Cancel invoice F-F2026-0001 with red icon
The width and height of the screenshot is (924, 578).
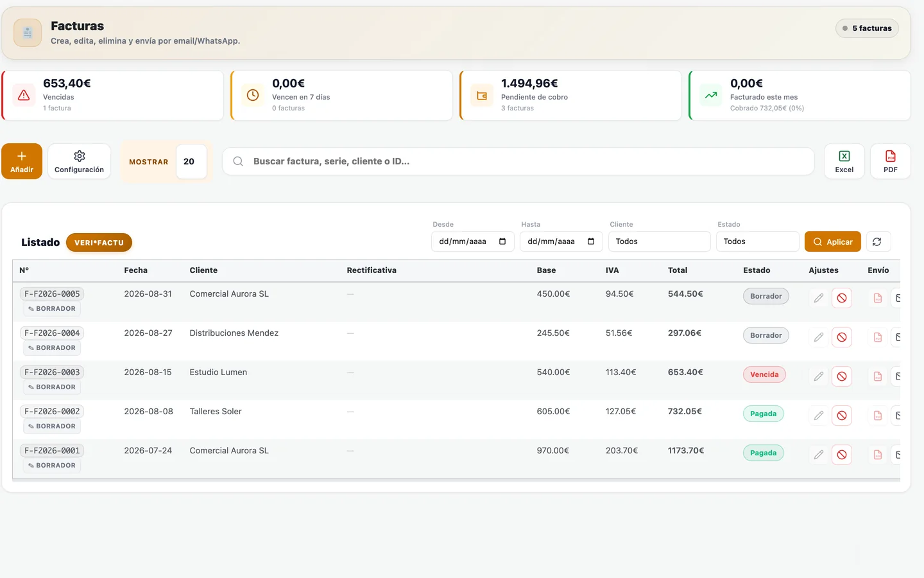[842, 455]
